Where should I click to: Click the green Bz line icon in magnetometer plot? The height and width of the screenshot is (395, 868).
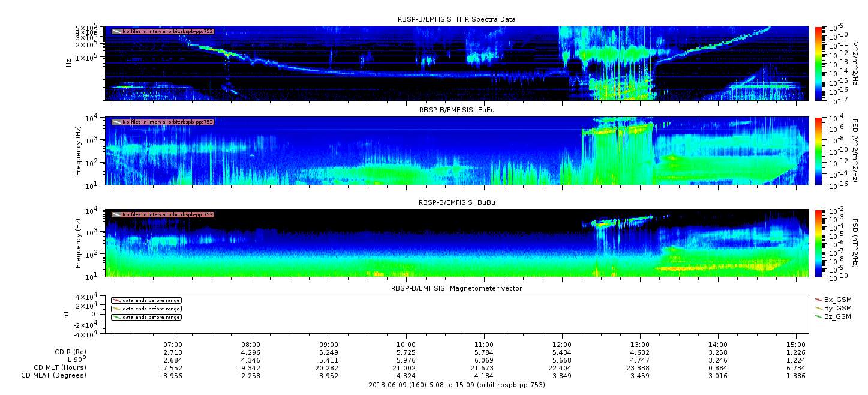point(116,317)
